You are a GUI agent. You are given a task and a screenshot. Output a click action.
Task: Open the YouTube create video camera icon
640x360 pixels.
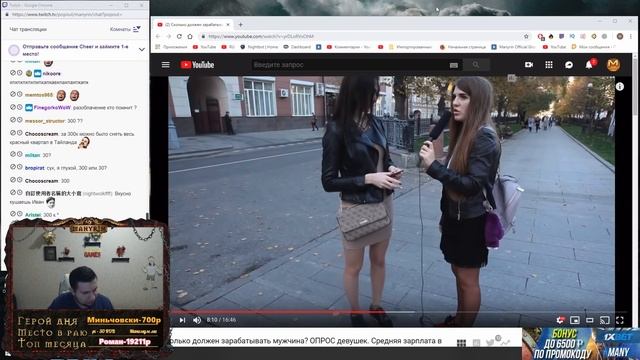[529, 64]
